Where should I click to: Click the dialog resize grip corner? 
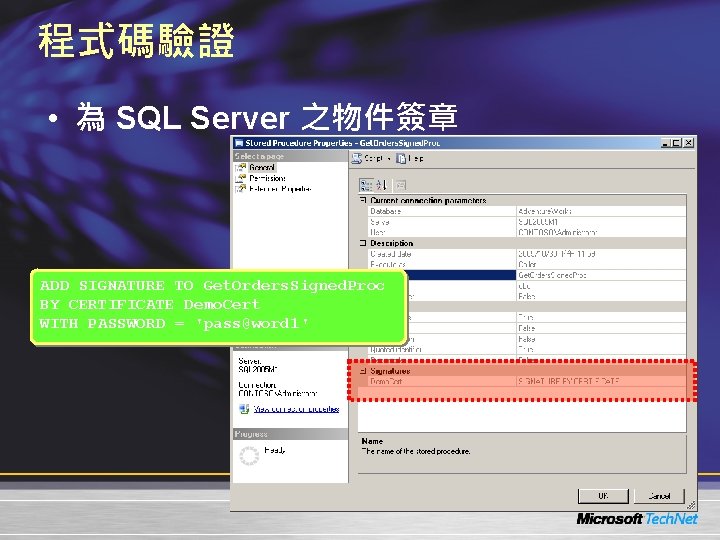pos(691,505)
